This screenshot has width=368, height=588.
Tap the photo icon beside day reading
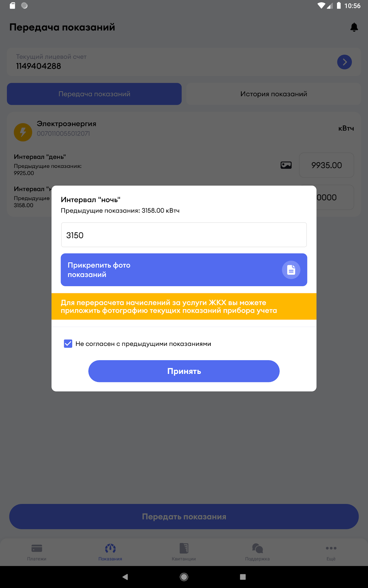click(x=286, y=165)
